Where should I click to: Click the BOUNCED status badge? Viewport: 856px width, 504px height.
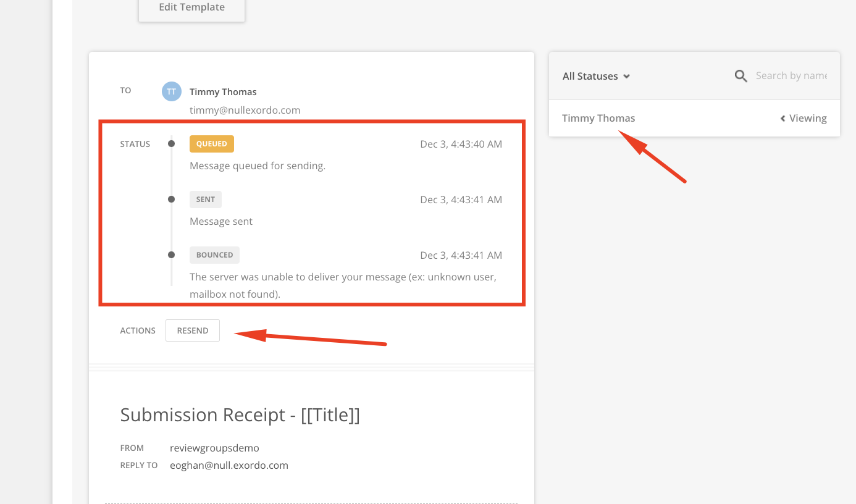click(214, 255)
